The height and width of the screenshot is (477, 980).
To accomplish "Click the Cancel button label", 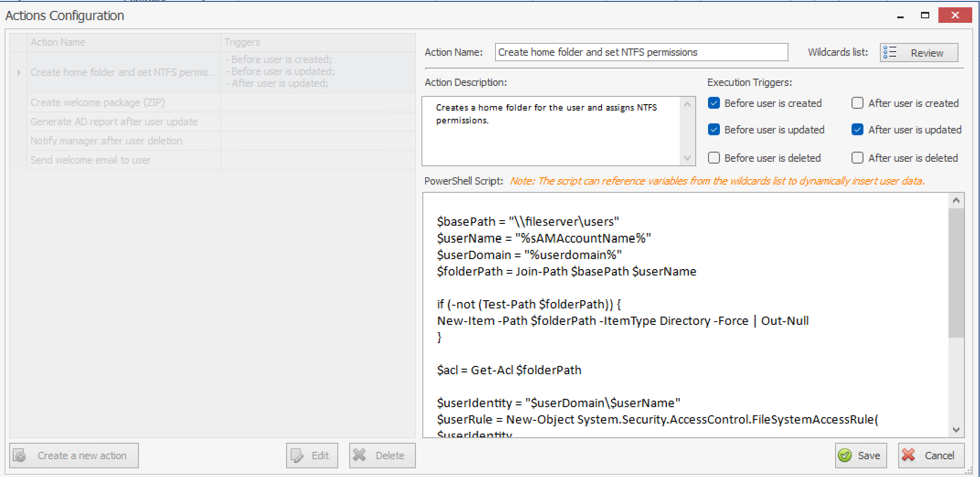I will [939, 456].
